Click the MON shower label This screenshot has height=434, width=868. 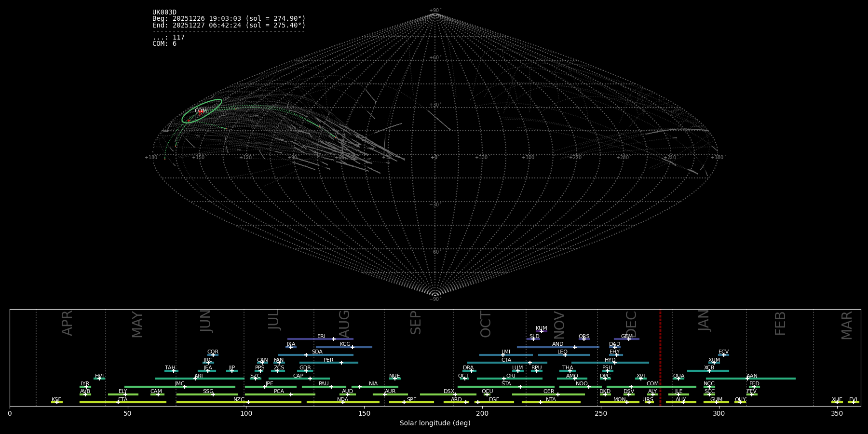click(x=620, y=400)
